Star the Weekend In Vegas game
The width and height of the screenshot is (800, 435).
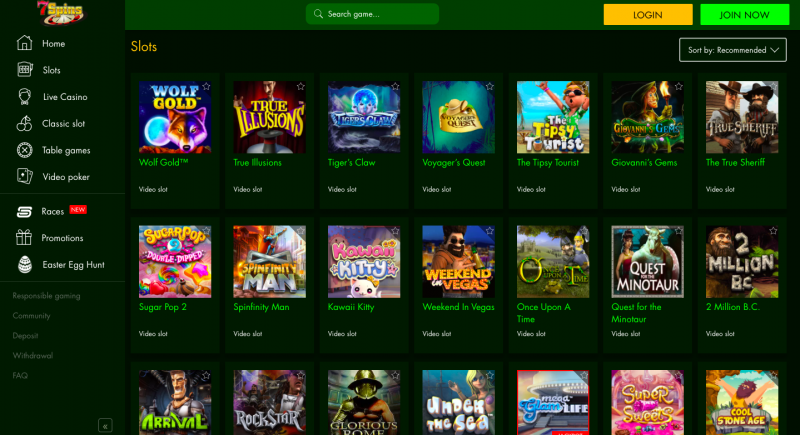pyautogui.click(x=490, y=231)
